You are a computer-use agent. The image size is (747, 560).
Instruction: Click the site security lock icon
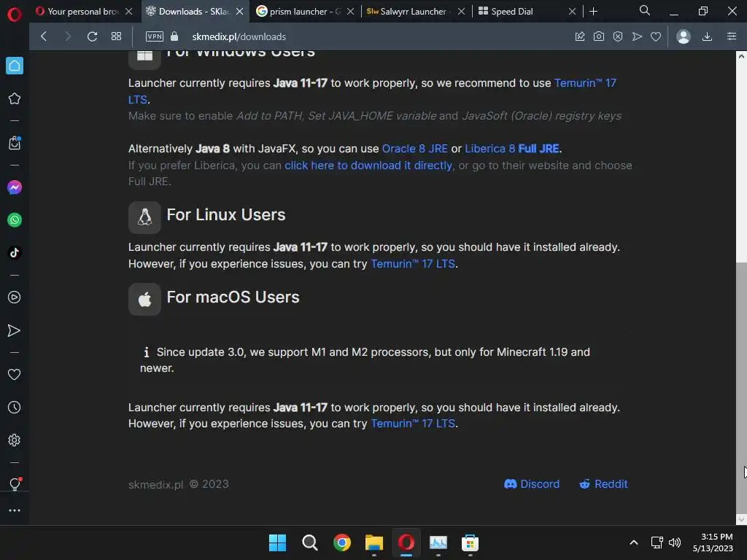174,36
